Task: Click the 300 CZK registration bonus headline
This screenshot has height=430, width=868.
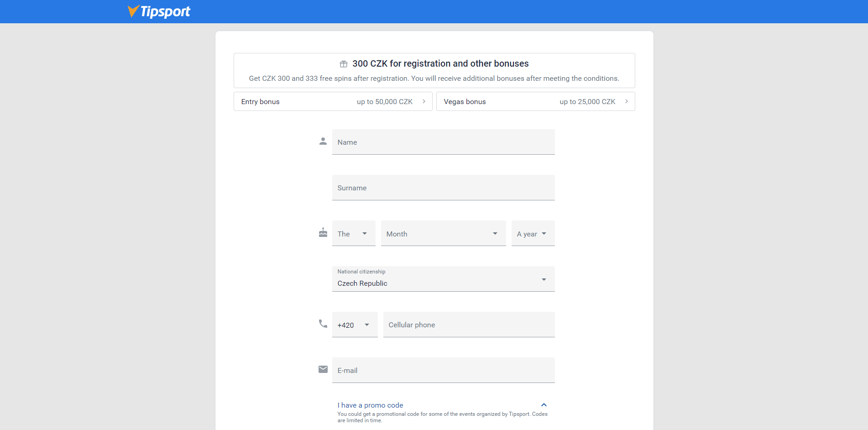Action: 440,63
